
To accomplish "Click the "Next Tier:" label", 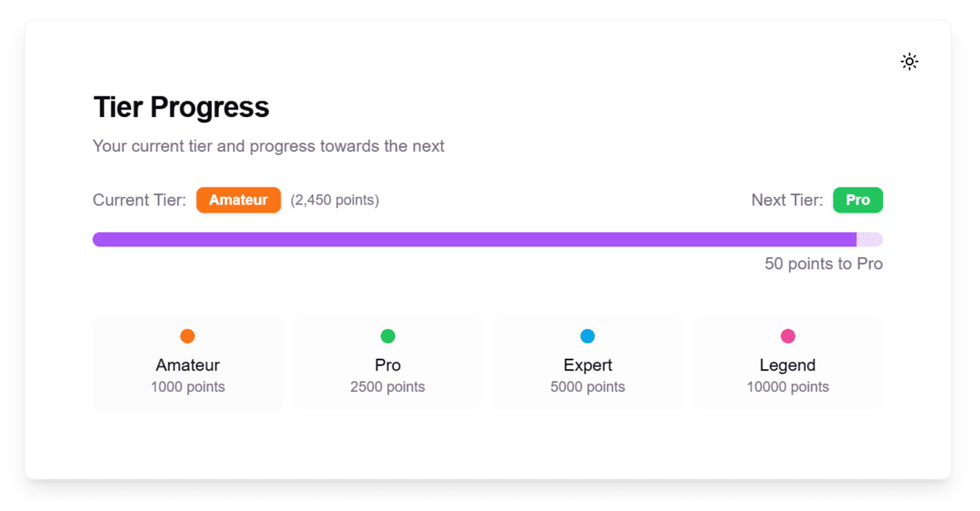I will pyautogui.click(x=787, y=200).
